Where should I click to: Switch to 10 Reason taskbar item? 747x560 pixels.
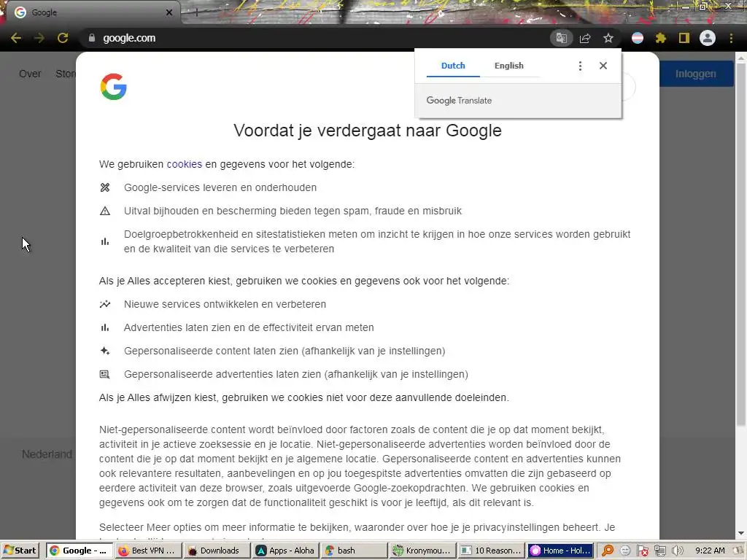click(x=492, y=551)
